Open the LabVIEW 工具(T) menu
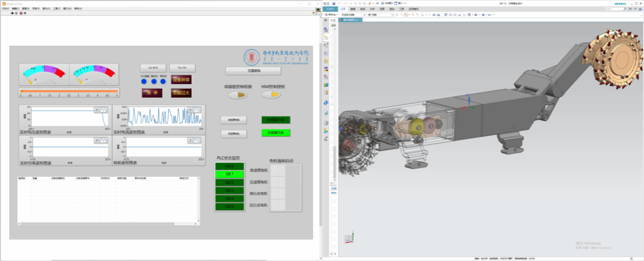 [x=56, y=9]
